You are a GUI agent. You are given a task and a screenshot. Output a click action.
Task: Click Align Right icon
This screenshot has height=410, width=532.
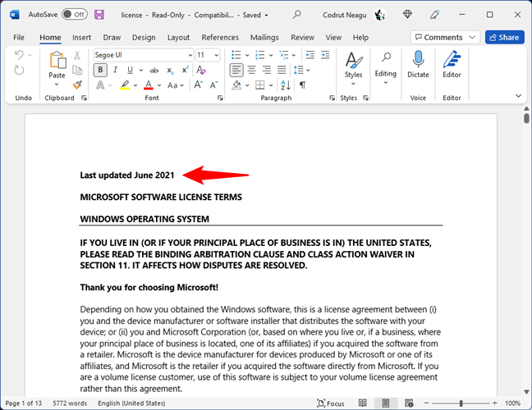pyautogui.click(x=267, y=71)
